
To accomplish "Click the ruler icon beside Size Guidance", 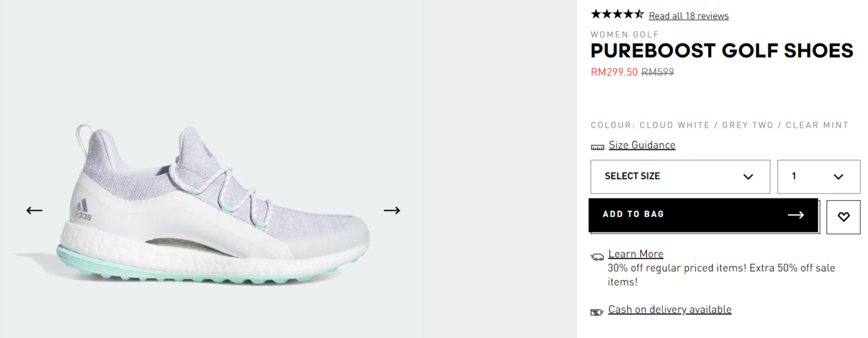I will coord(597,147).
